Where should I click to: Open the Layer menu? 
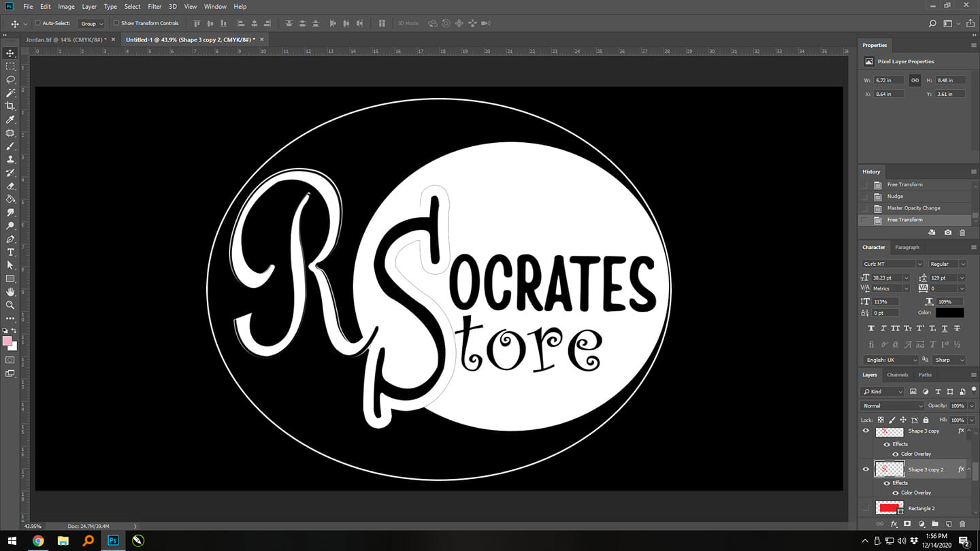click(89, 6)
